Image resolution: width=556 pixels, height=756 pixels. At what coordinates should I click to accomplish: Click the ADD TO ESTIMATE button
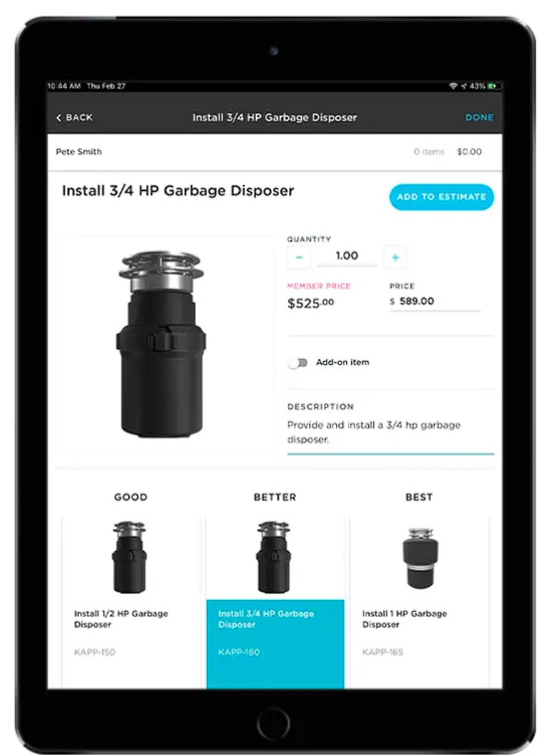[x=442, y=197]
